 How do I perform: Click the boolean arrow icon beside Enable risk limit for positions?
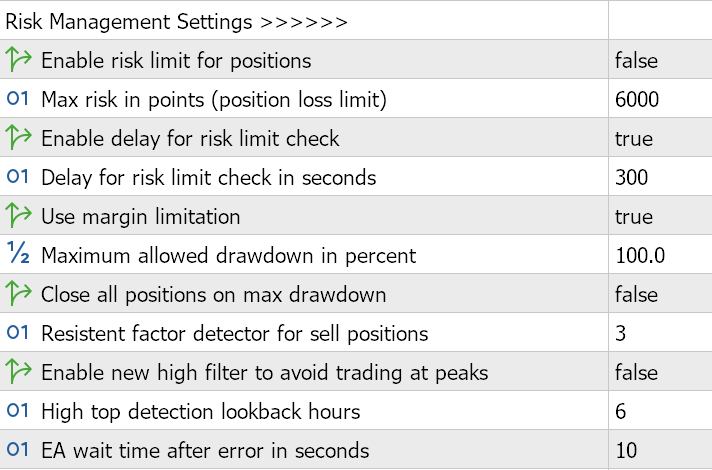point(18,60)
